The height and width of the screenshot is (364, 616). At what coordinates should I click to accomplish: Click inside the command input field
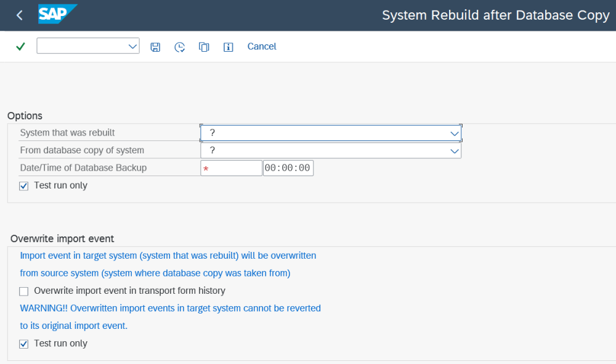click(81, 46)
